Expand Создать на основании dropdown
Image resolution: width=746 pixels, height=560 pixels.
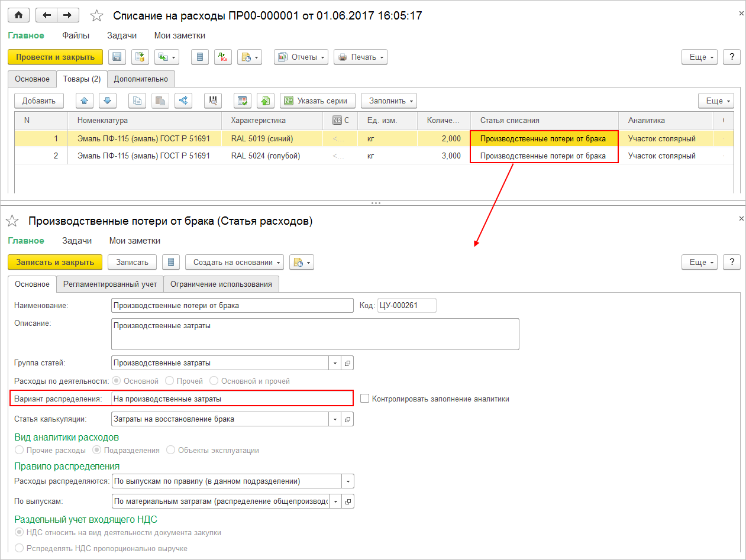coord(235,262)
